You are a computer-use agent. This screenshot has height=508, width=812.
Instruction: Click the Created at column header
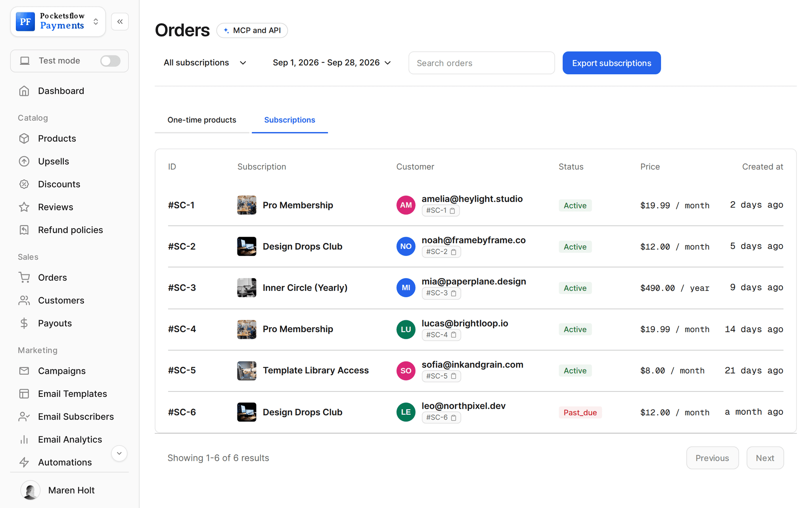pyautogui.click(x=762, y=167)
